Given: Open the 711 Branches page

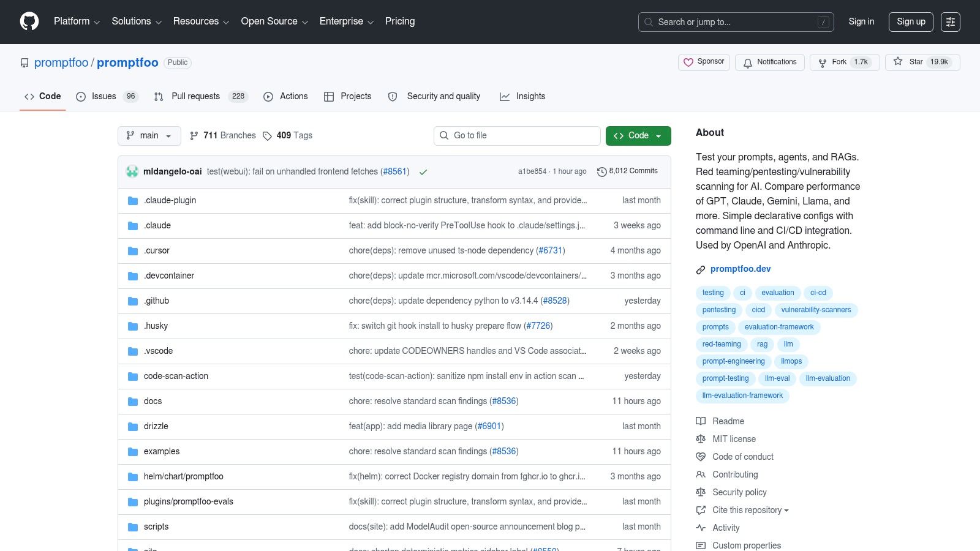Looking at the screenshot, I should 223,135.
